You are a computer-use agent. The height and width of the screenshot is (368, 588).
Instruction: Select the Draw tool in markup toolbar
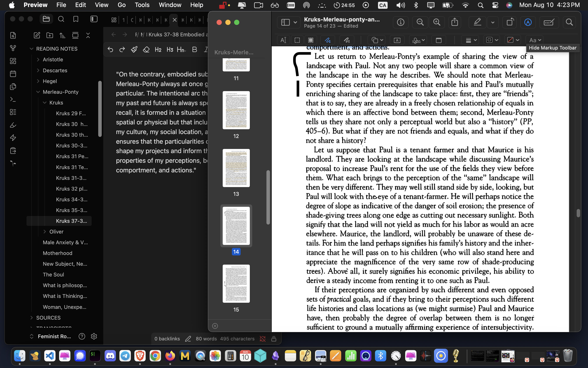[x=346, y=40]
